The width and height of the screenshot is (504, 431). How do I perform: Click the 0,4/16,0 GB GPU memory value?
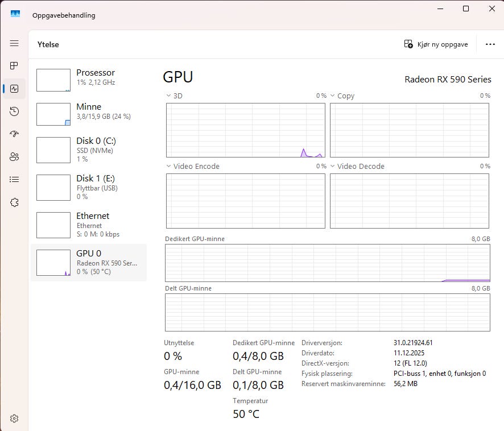[x=192, y=385]
